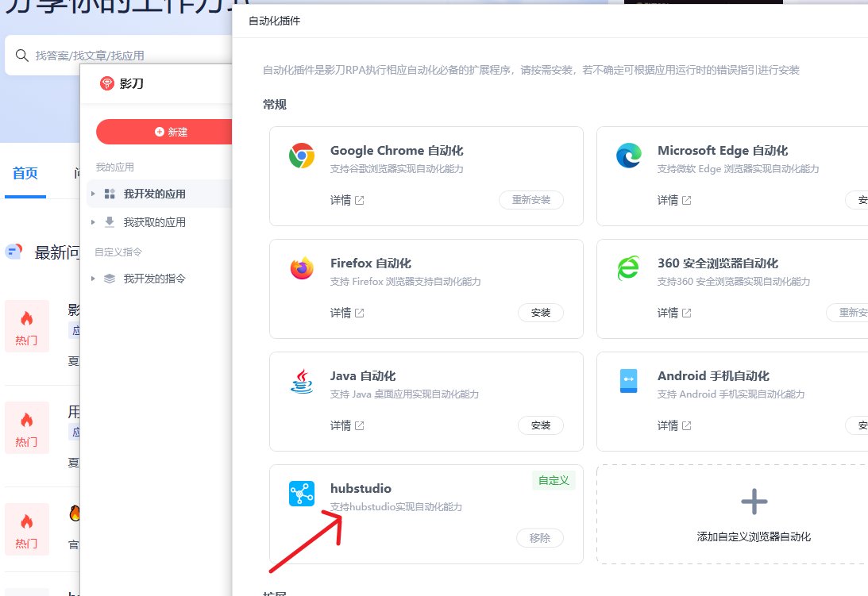
Task: Open 详情 link for 360 安全浏览器
Action: pos(668,313)
